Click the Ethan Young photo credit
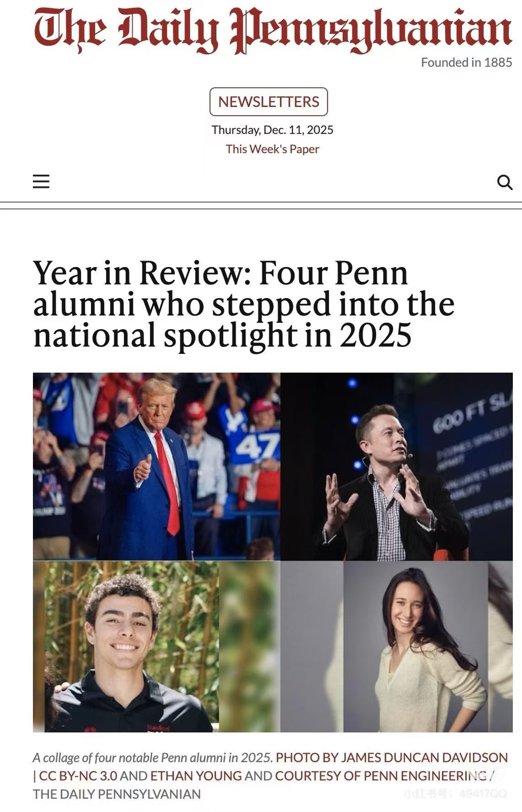The height and width of the screenshot is (812, 522). tap(196, 776)
